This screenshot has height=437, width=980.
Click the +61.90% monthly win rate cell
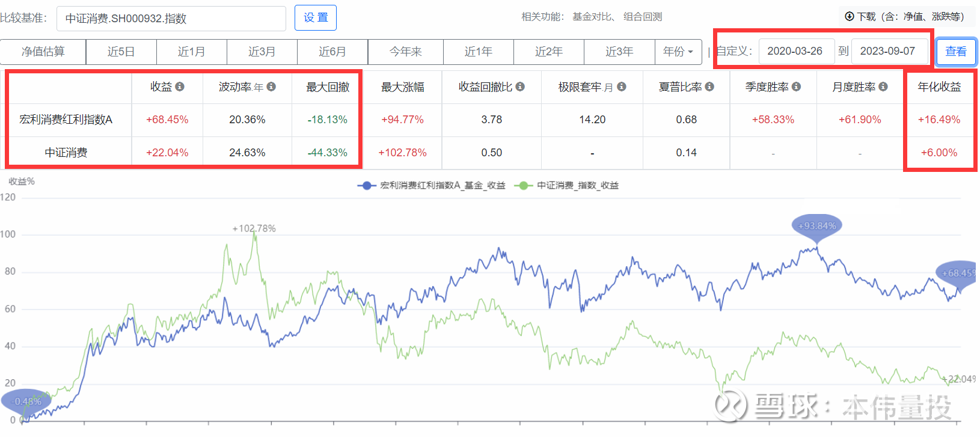[x=860, y=120]
